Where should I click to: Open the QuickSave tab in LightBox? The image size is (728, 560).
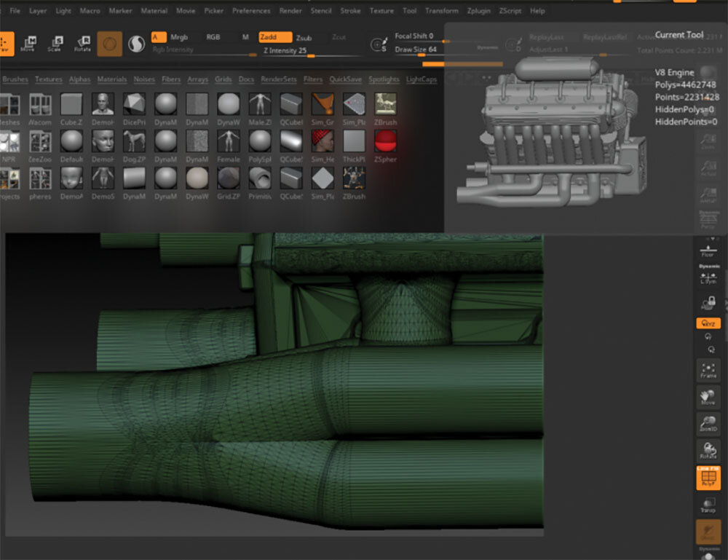345,79
